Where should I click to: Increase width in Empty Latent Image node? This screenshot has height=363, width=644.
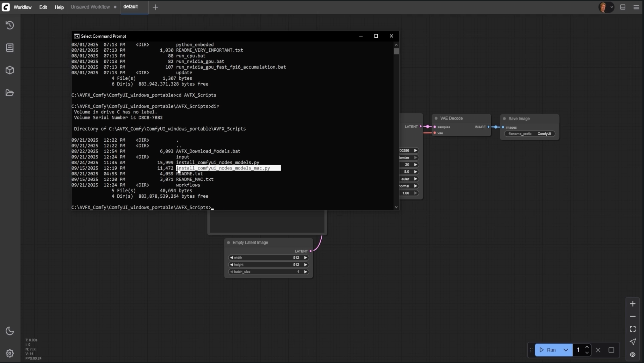pyautogui.click(x=305, y=258)
